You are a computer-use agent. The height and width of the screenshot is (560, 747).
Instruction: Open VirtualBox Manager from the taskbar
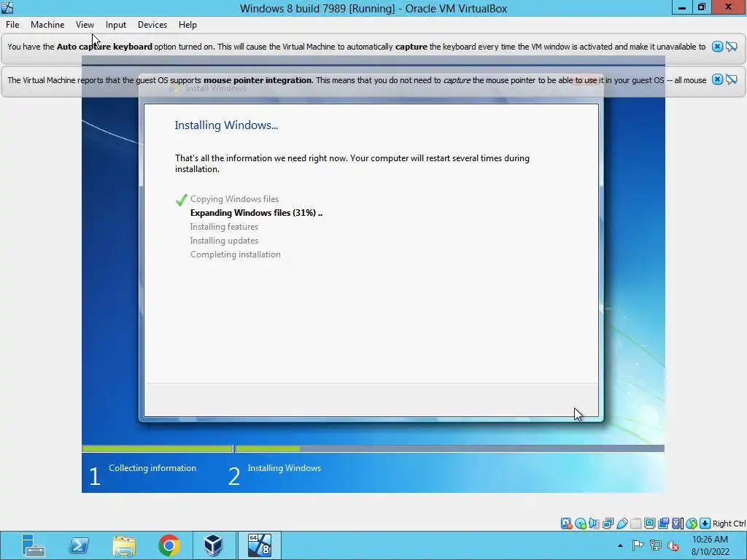(x=213, y=545)
